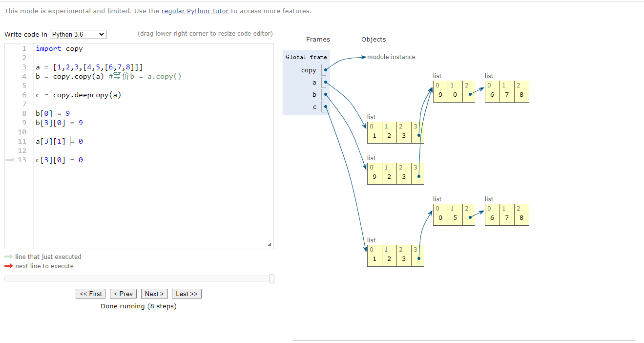Click the green arrow at line 13
644x343 pixels.
pyautogui.click(x=10, y=160)
